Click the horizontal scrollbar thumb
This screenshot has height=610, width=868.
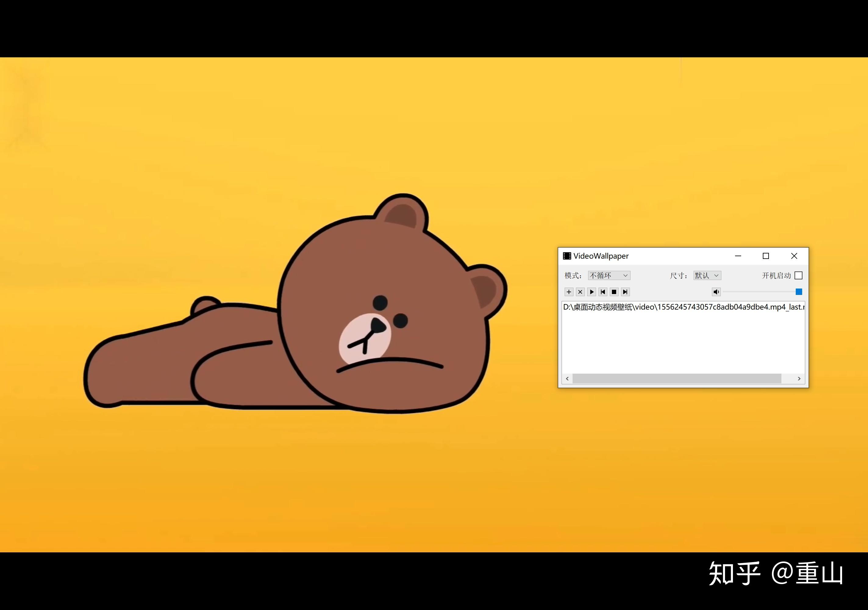click(x=677, y=379)
